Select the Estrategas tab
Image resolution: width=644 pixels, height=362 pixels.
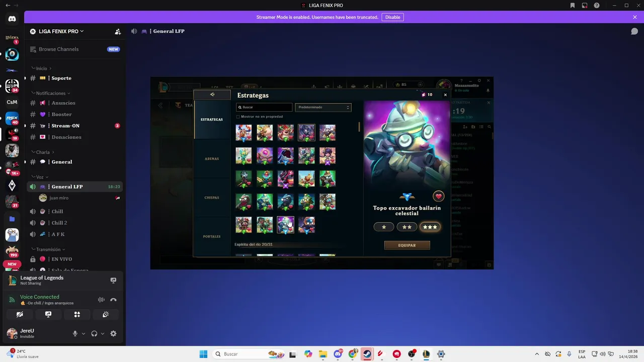pyautogui.click(x=211, y=120)
